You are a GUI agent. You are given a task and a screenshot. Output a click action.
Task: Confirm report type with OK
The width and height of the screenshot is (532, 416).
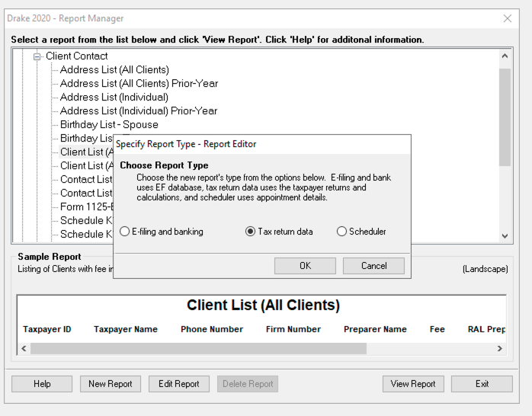pos(305,266)
